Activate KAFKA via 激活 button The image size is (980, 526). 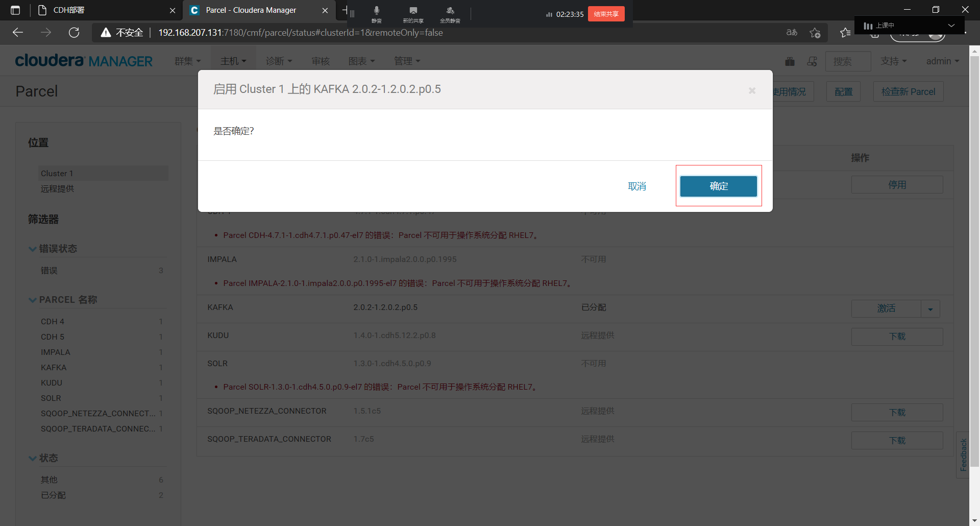pos(886,308)
